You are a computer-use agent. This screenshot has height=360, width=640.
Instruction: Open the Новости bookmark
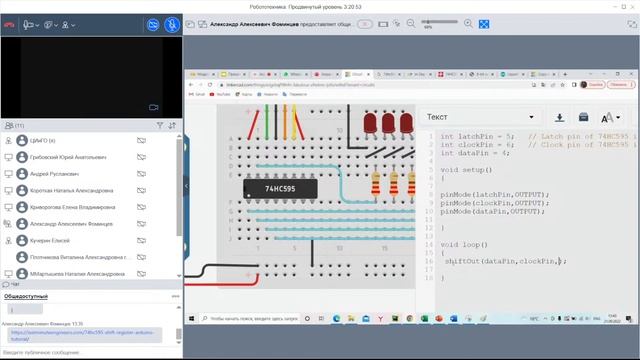267,94
